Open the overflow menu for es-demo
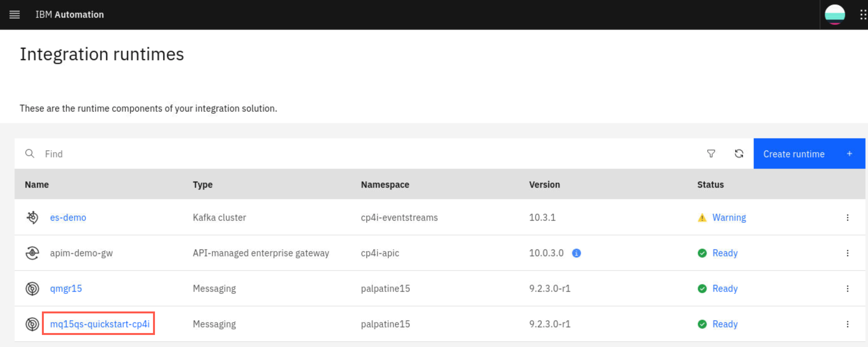Image resolution: width=868 pixels, height=347 pixels. pos(847,217)
